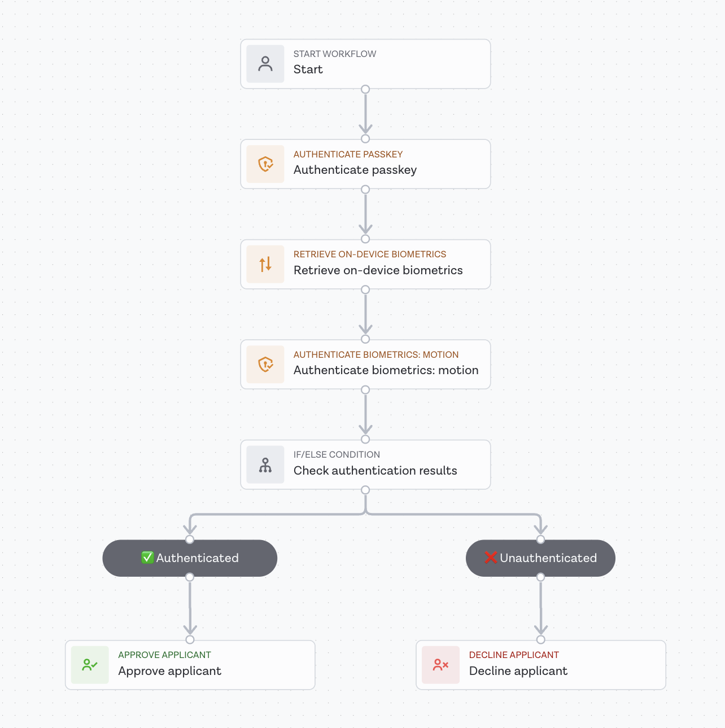Image resolution: width=725 pixels, height=728 pixels.
Task: Click the port above the Decline applicant node
Action: [x=540, y=639]
